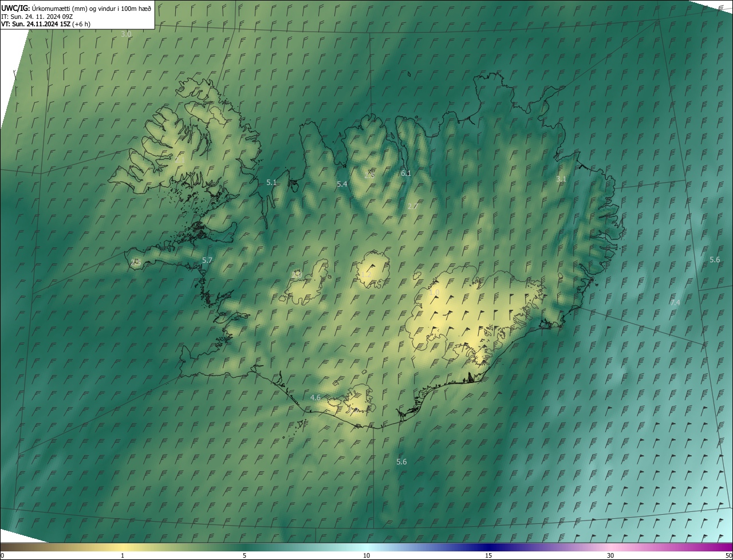Pick the pink colour above the 30 tick
Image resolution: width=733 pixels, height=560 pixels.
pos(610,547)
